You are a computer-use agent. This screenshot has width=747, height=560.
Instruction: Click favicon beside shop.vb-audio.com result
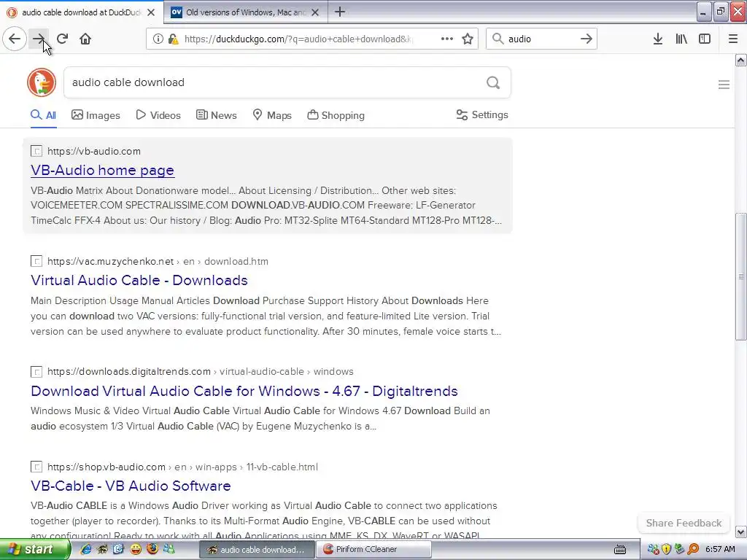(36, 467)
